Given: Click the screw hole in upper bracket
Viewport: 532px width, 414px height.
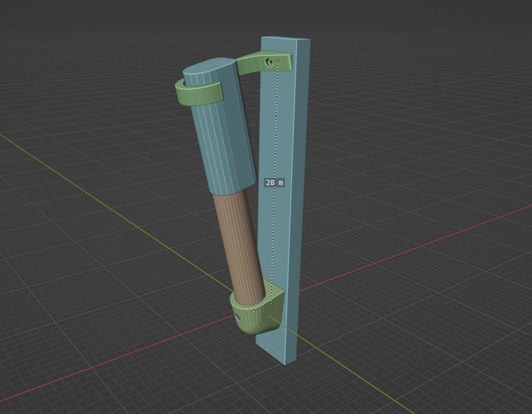Looking at the screenshot, I should click(x=269, y=62).
